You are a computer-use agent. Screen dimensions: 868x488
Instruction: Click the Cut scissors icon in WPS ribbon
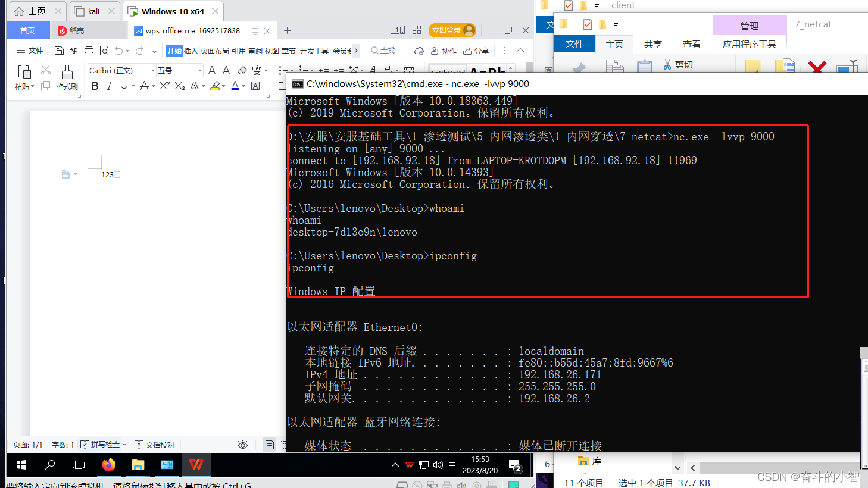point(46,70)
